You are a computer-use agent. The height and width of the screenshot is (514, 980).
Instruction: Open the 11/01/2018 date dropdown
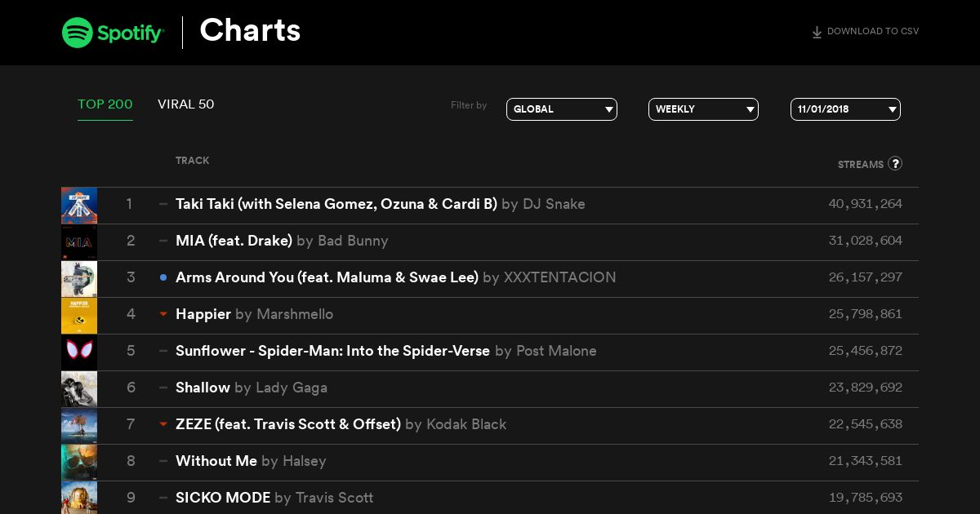(845, 109)
